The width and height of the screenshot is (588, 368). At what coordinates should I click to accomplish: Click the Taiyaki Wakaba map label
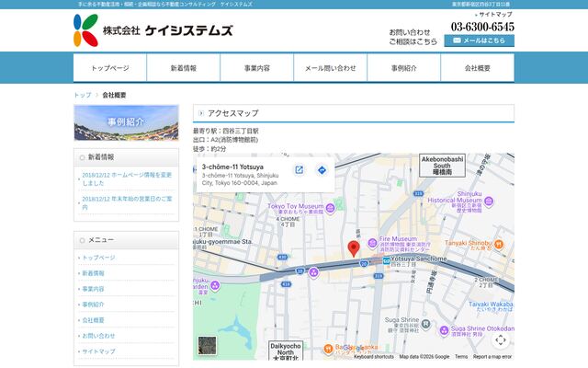(491, 306)
